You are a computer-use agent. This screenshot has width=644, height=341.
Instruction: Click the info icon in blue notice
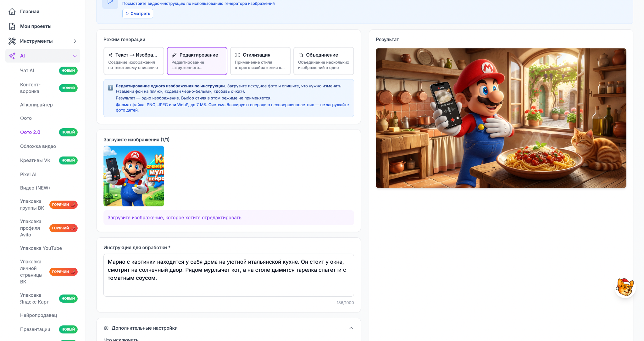[x=110, y=88]
